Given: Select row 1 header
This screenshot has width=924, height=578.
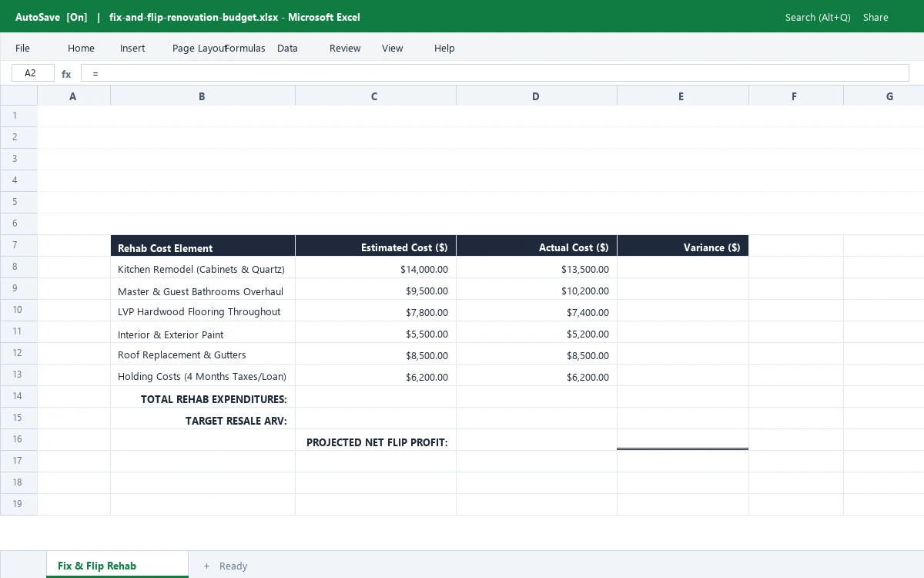Looking at the screenshot, I should pos(18,116).
